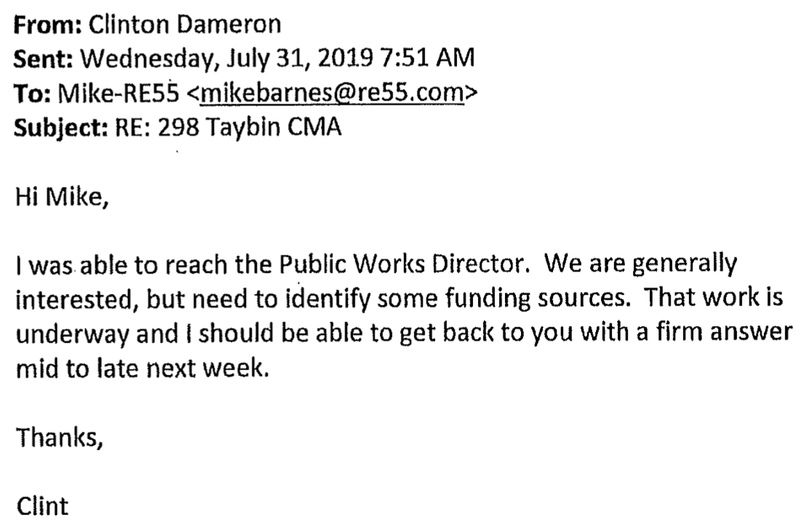Click the "Sent:" field label
Image resolution: width=812 pixels, height=530 pixels.
point(43,58)
